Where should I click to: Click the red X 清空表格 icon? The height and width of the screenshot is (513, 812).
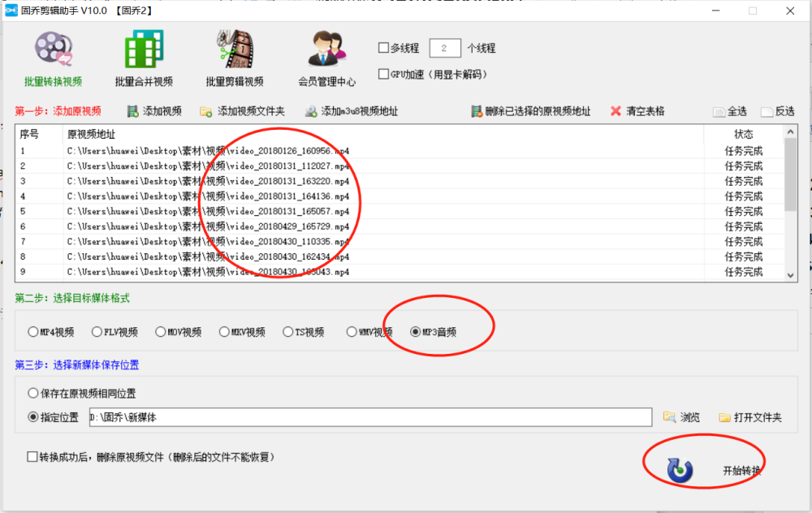pyautogui.click(x=615, y=110)
